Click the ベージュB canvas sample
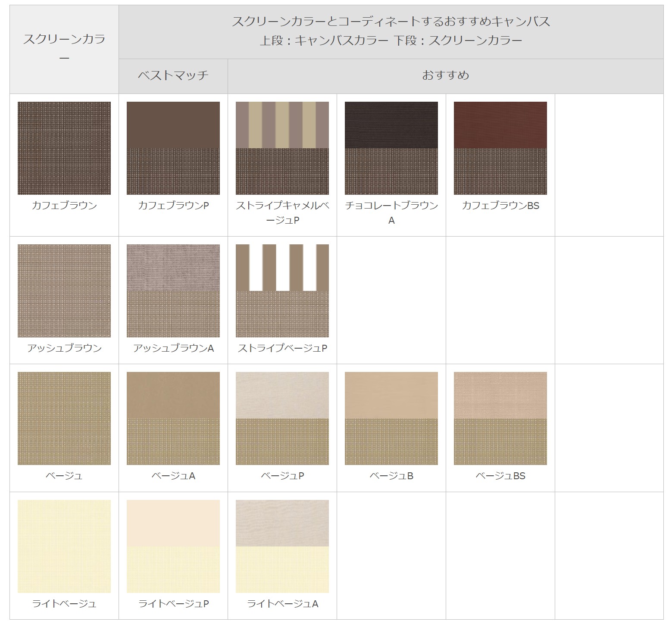 (391, 418)
